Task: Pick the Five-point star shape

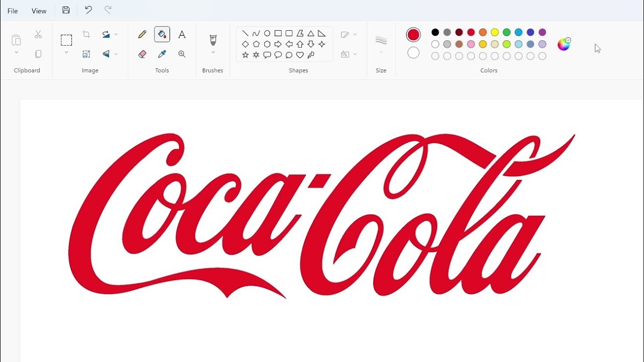Action: (x=245, y=55)
